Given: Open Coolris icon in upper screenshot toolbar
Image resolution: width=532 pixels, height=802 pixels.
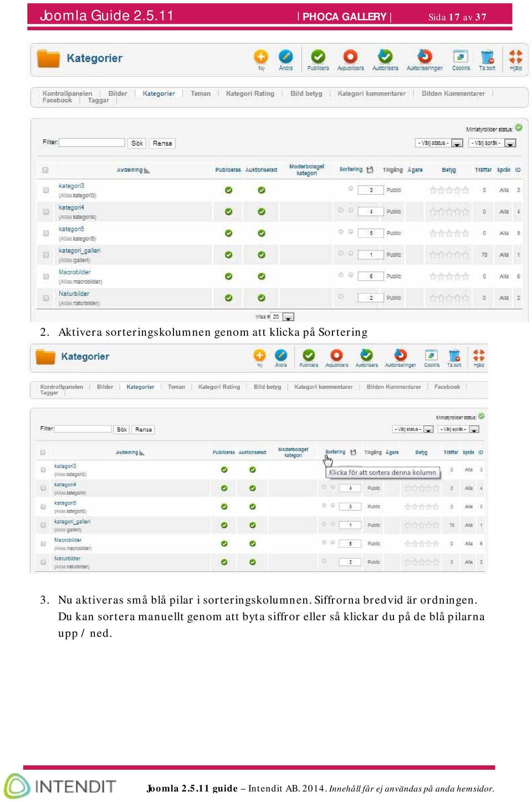Looking at the screenshot, I should 461,57.
